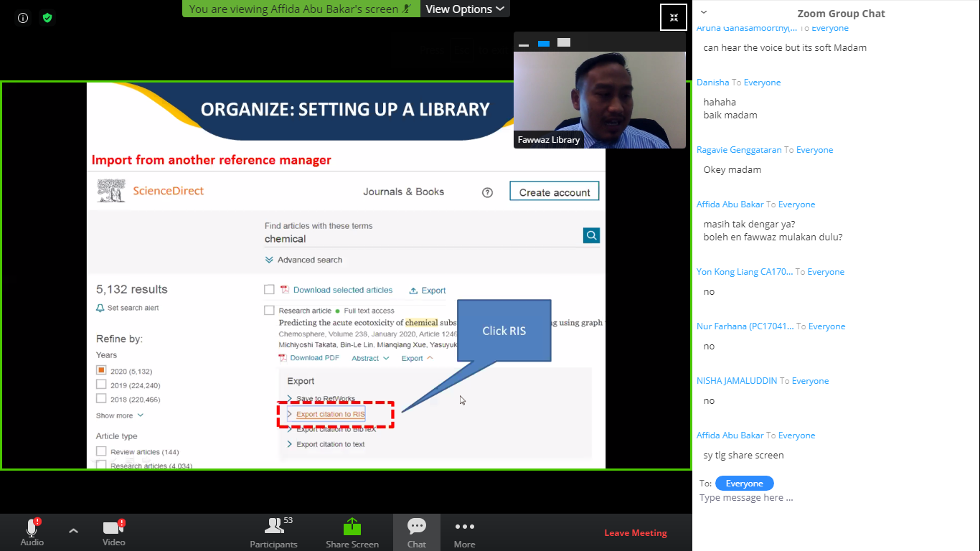Click Fawwaz Library video thumbnail
980x551 pixels.
[600, 100]
